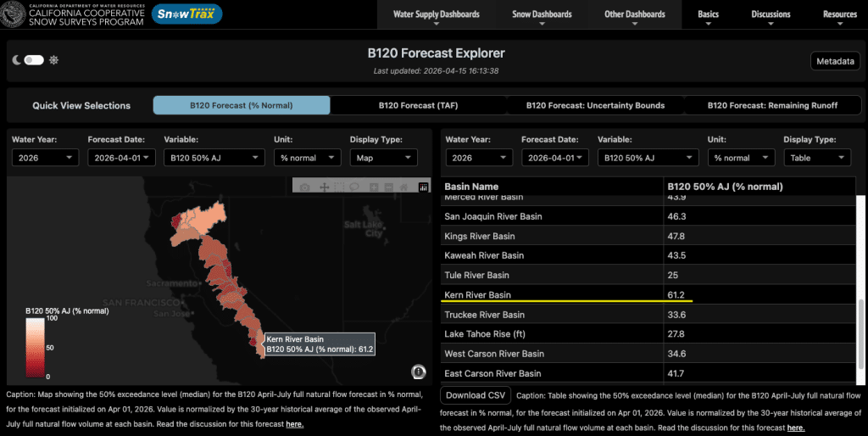The image size is (868, 436).
Task: Open the left Water Year dropdown
Action: pos(45,158)
